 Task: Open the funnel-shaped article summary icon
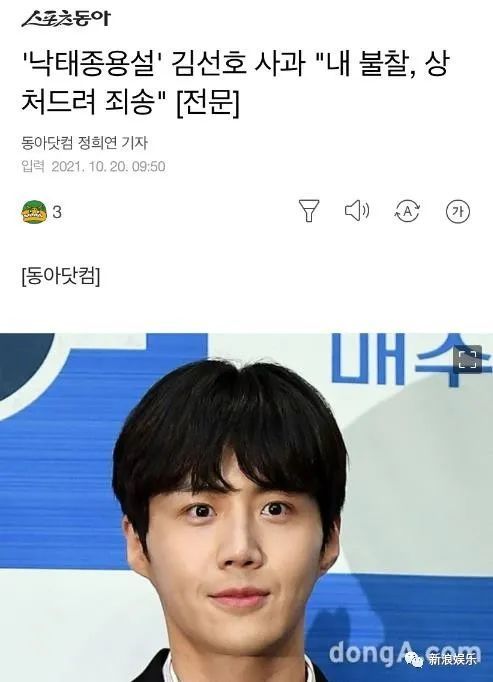coord(309,211)
